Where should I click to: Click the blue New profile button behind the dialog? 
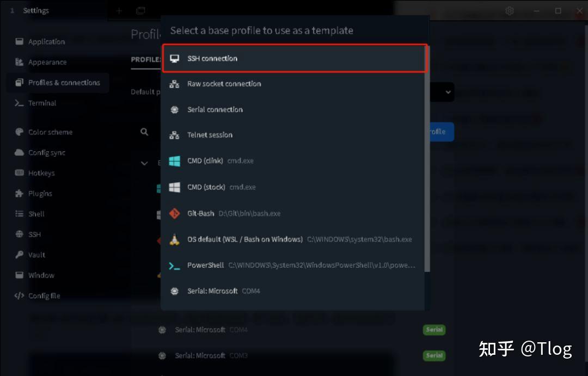pos(442,132)
